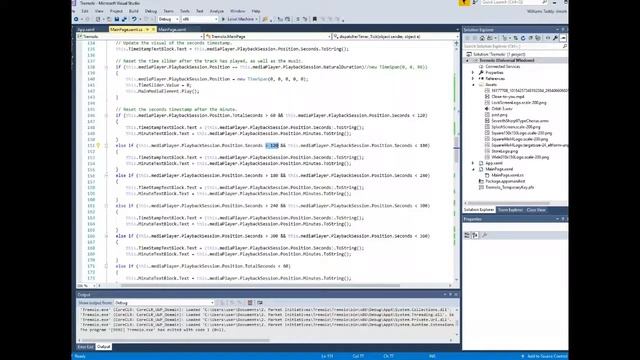Click the Undo arrow in the toolbar
Image resolution: width=640 pixels, height=360 pixels.
pyautogui.click(x=133, y=19)
